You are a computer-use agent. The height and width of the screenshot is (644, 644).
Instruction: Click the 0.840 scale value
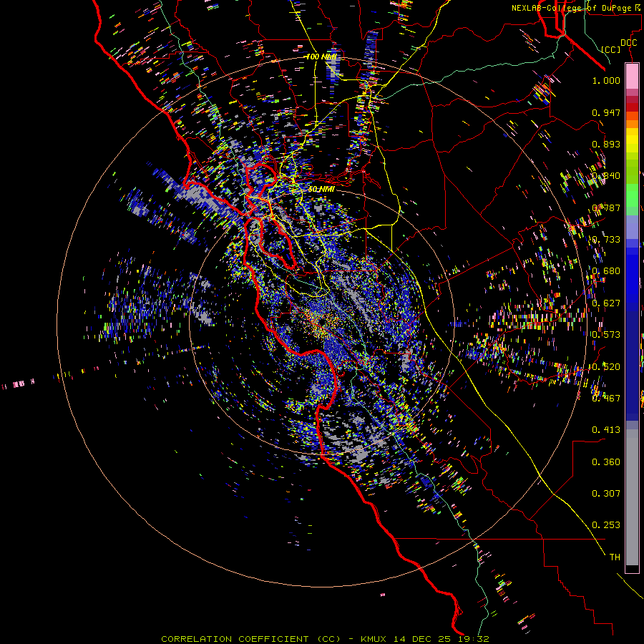pos(606,176)
